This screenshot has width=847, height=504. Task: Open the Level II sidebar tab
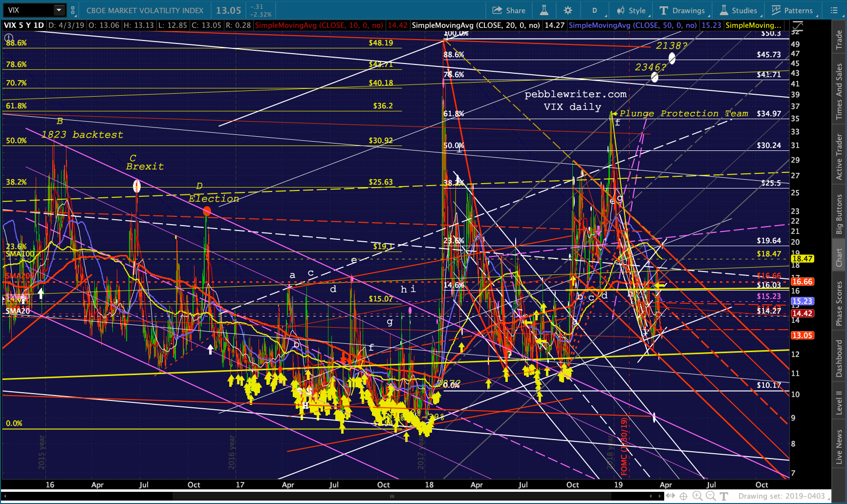(x=840, y=402)
